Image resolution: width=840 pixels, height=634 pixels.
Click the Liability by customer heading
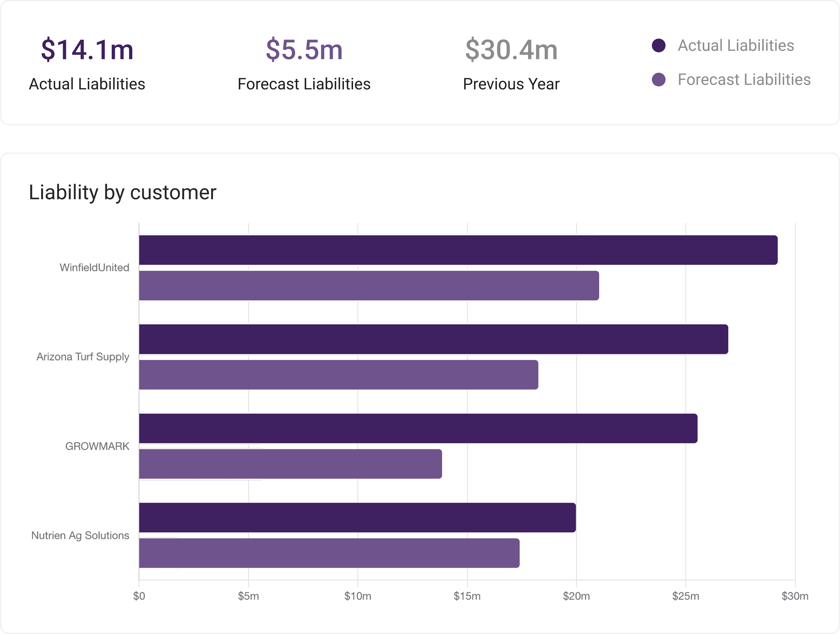pos(122,192)
